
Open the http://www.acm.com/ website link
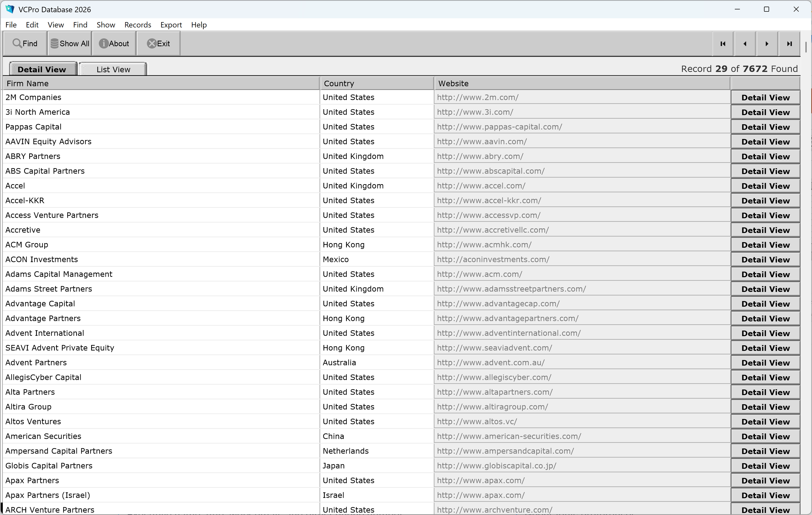(x=480, y=274)
